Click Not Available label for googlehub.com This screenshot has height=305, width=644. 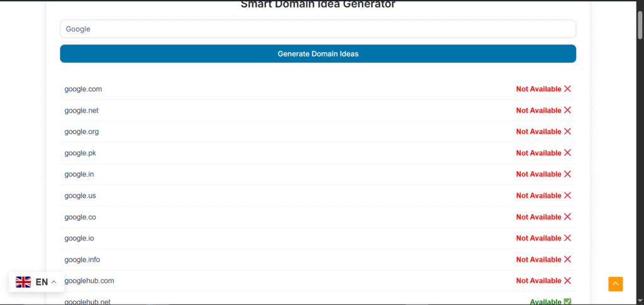click(x=538, y=281)
